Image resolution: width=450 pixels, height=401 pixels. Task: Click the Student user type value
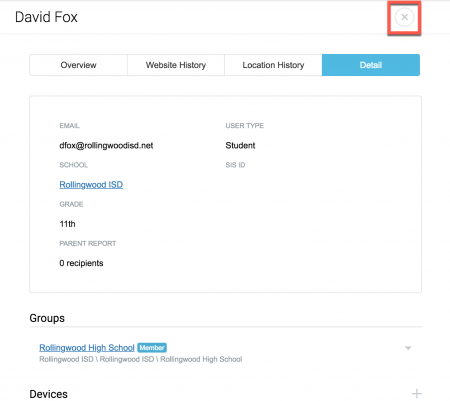click(240, 145)
